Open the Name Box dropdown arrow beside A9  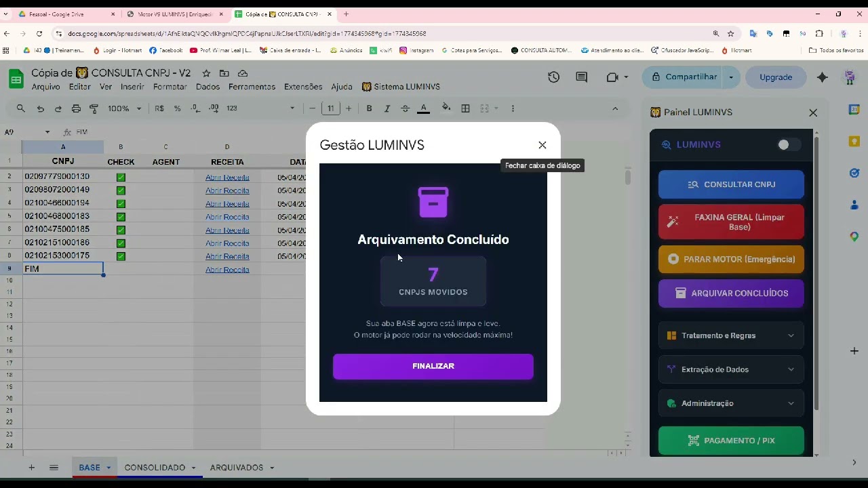click(x=47, y=132)
